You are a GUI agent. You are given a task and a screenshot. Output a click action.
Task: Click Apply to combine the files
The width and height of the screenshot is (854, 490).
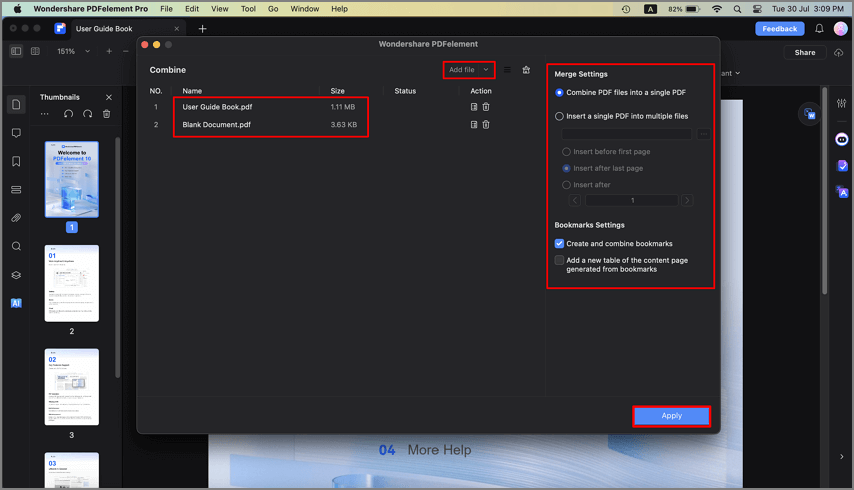click(x=672, y=416)
